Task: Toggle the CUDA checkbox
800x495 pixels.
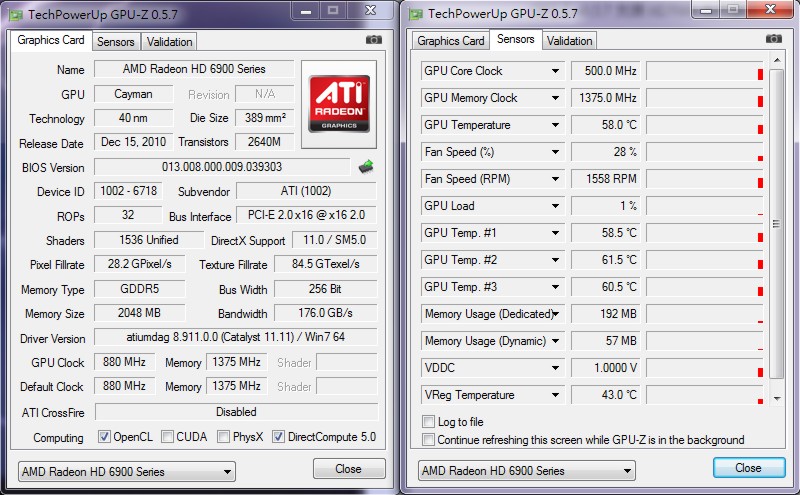Action: (167, 437)
